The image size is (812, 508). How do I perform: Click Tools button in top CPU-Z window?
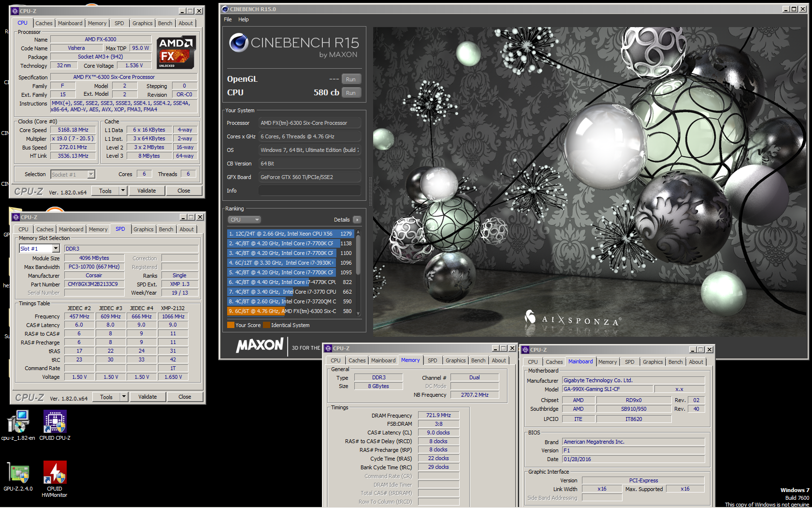click(x=105, y=191)
